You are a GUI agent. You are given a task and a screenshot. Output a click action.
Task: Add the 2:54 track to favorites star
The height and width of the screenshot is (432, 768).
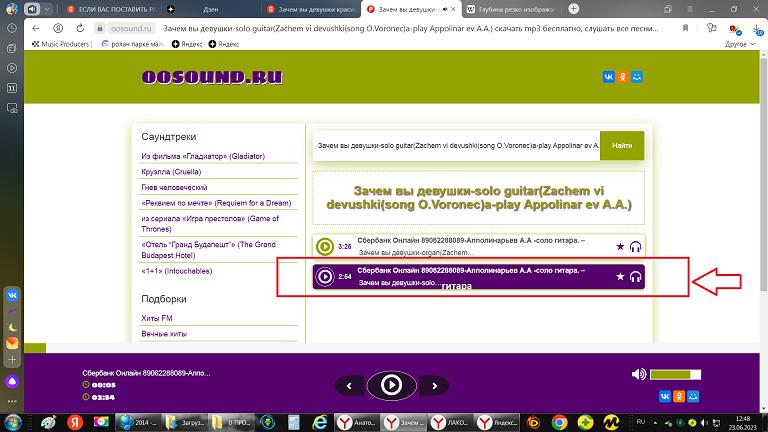tap(620, 277)
